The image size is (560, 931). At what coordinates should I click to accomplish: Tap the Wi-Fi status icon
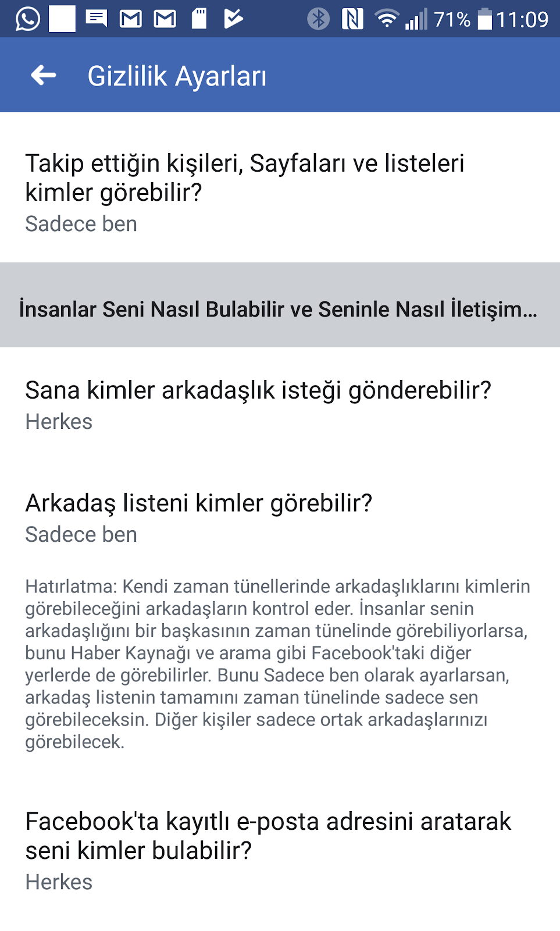[387, 19]
